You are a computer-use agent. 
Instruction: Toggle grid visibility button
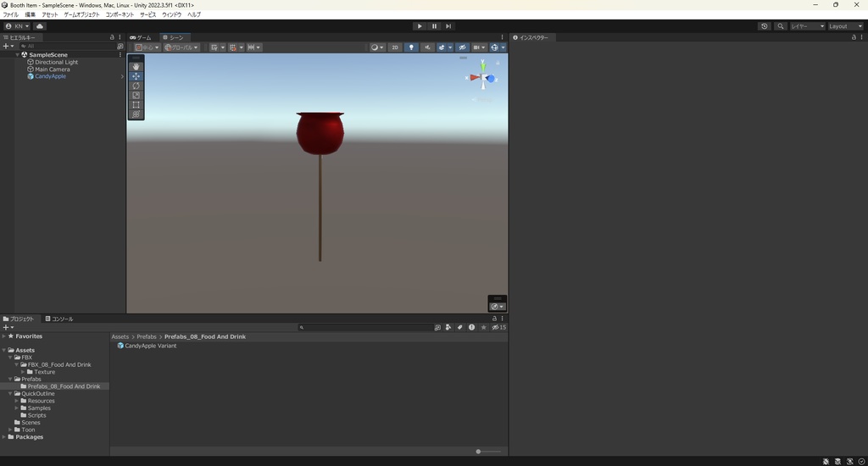(x=214, y=47)
